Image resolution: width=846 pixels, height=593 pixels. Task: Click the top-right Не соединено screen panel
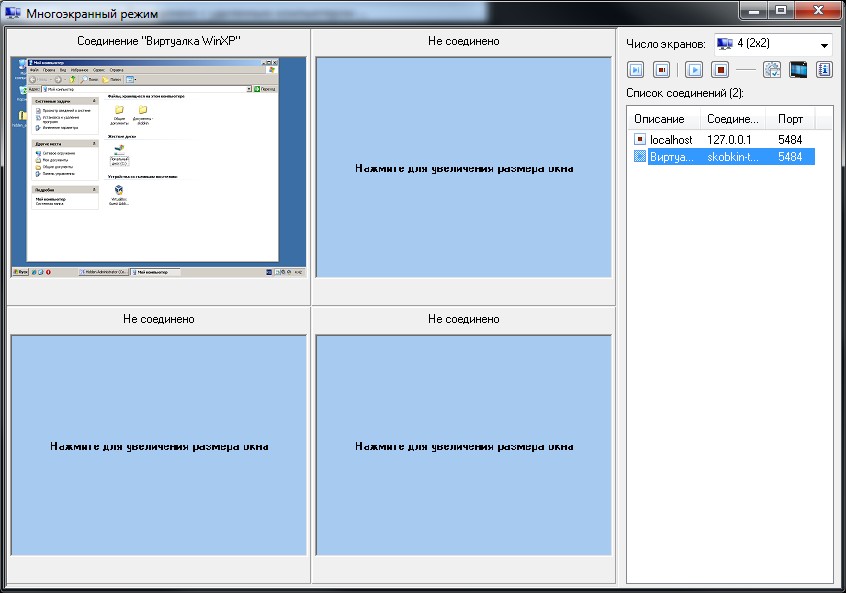463,167
